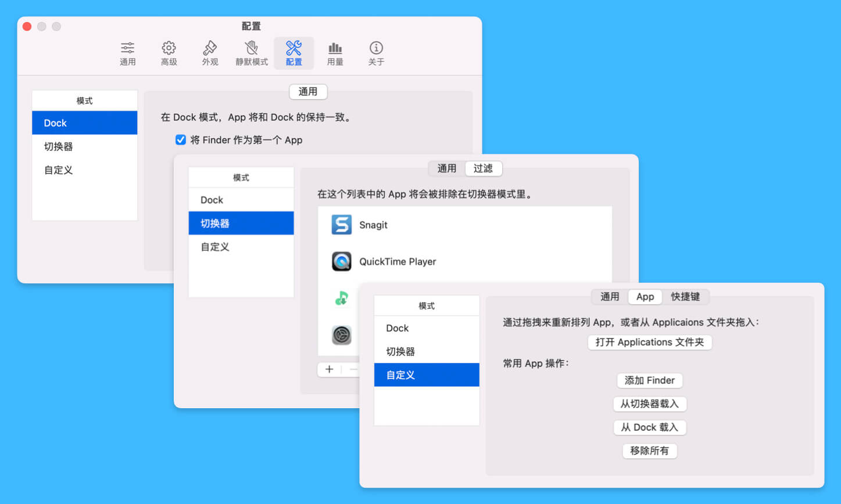
Task: Click the plus button under app list
Action: pos(330,369)
